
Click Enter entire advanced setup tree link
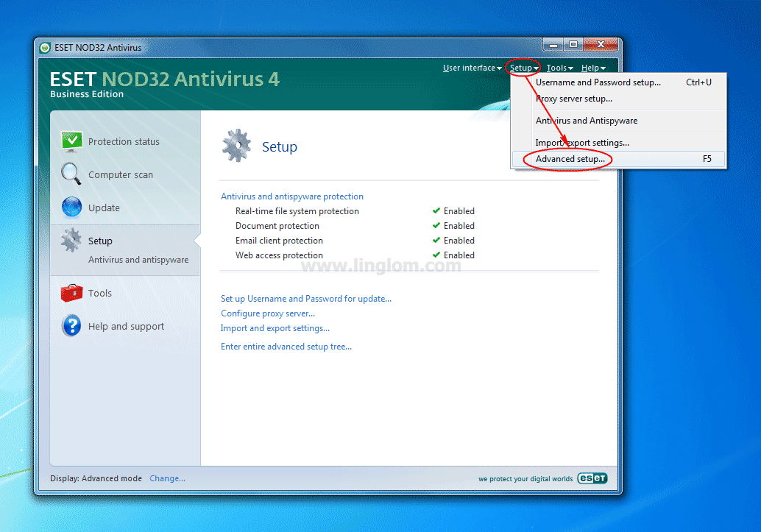286,346
